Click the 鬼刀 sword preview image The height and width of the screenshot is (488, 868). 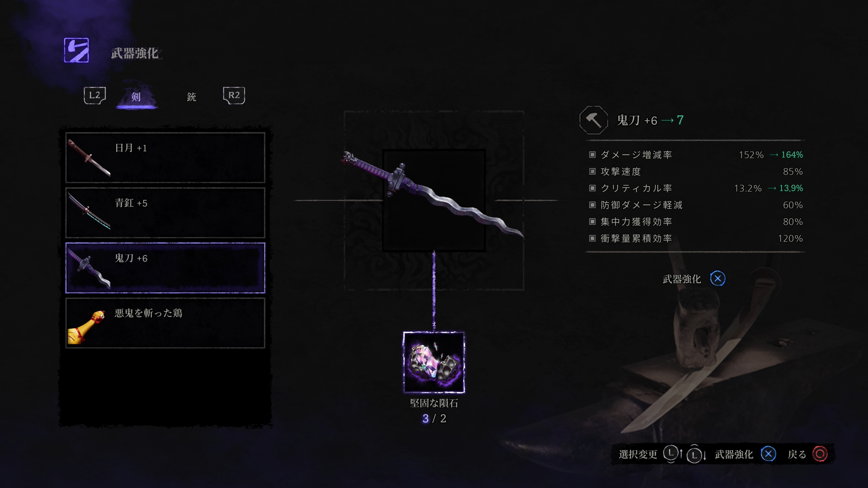433,195
